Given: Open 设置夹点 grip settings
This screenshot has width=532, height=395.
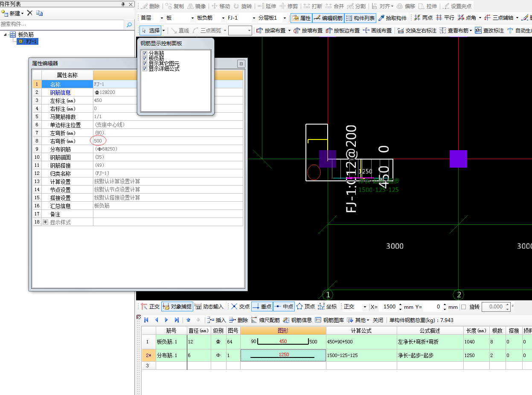Looking at the screenshot, I should 457,6.
